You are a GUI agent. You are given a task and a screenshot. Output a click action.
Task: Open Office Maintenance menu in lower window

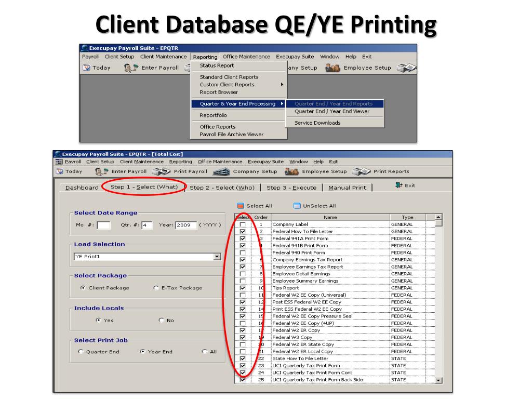220,162
